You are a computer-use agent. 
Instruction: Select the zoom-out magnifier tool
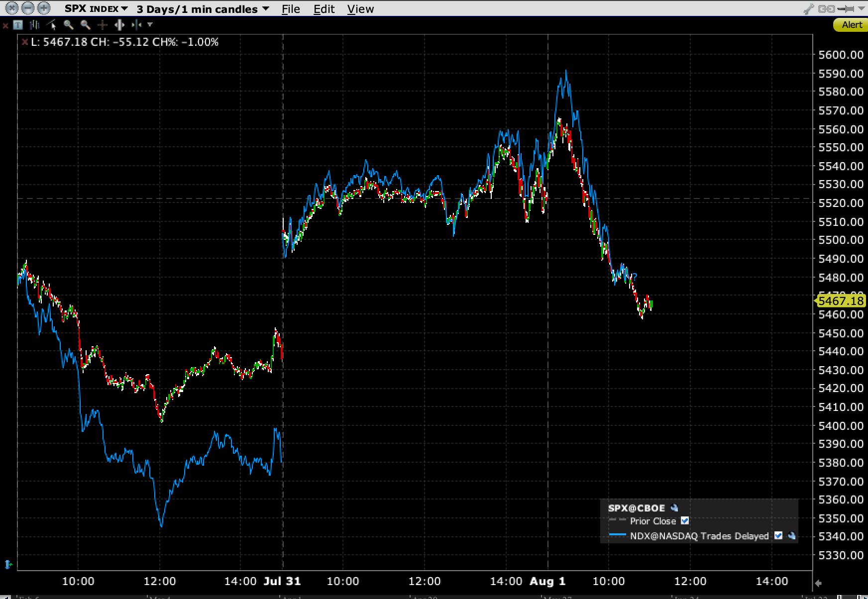85,24
